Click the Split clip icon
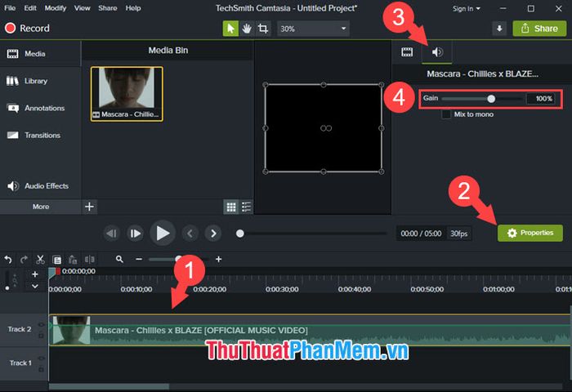572x392 pixels. [x=89, y=259]
